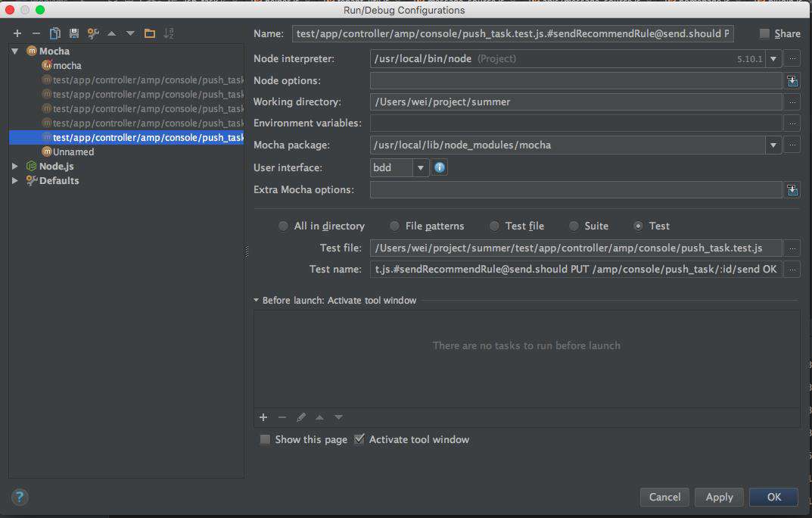Browse for Mocha package location
The image size is (812, 518).
pos(792,145)
